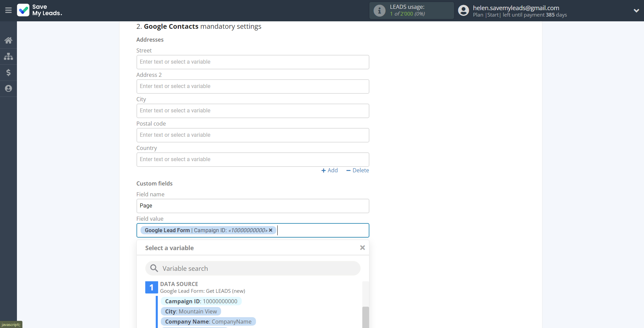The image size is (644, 328).
Task: Click the variable search magnifier icon
Action: (154, 268)
